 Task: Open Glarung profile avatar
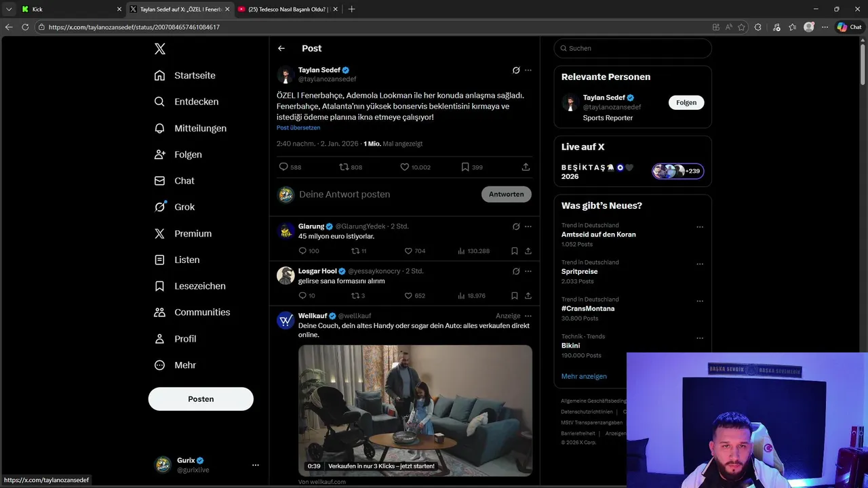pyautogui.click(x=285, y=231)
